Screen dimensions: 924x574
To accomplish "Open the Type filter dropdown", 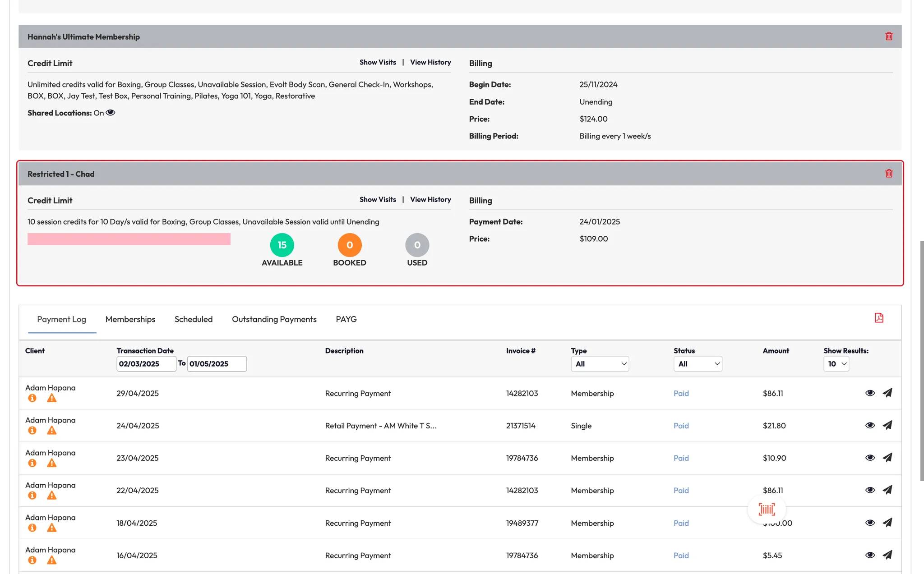I will point(600,364).
